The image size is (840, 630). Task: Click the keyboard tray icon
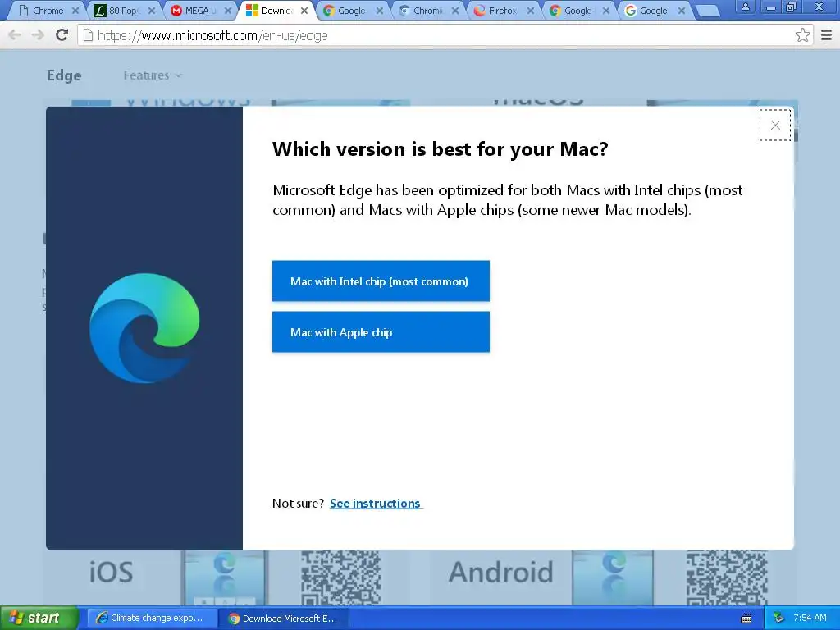tap(746, 619)
